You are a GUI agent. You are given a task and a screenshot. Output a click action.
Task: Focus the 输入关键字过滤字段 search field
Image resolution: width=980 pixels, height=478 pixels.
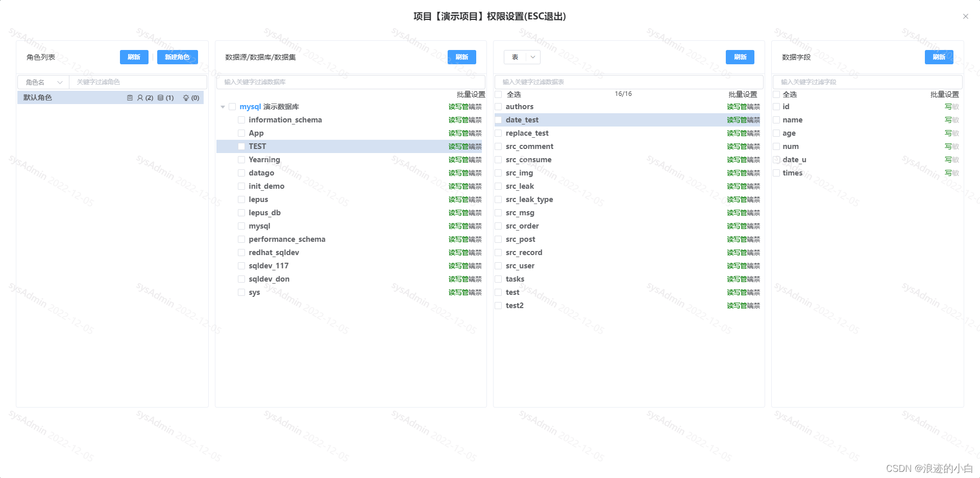(868, 82)
